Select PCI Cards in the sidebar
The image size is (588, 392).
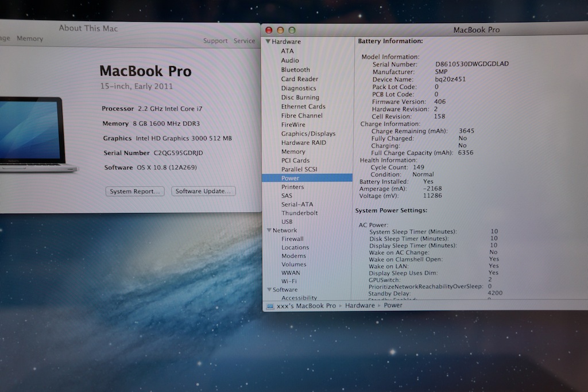(x=296, y=160)
